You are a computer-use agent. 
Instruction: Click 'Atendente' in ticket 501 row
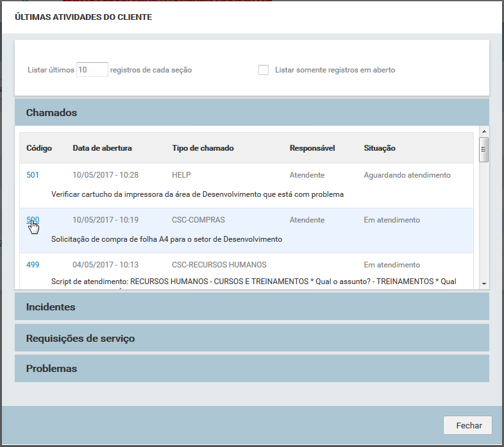point(307,175)
